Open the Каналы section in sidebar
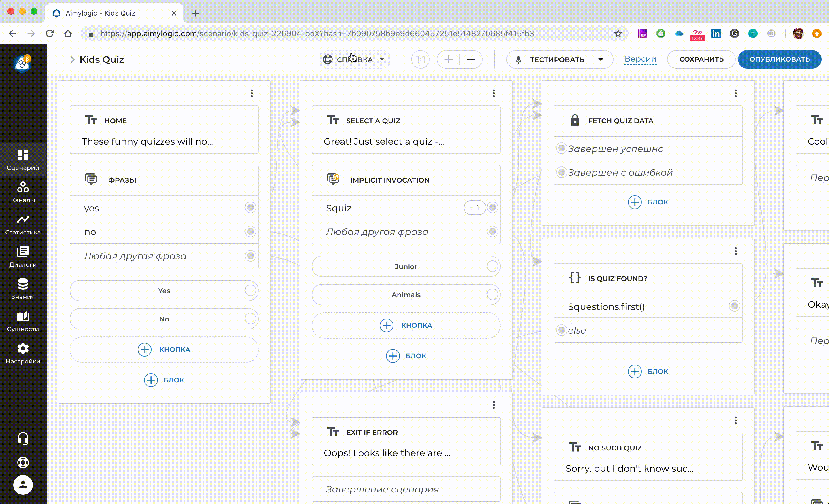Viewport: 829px width, 504px height. coord(23,192)
